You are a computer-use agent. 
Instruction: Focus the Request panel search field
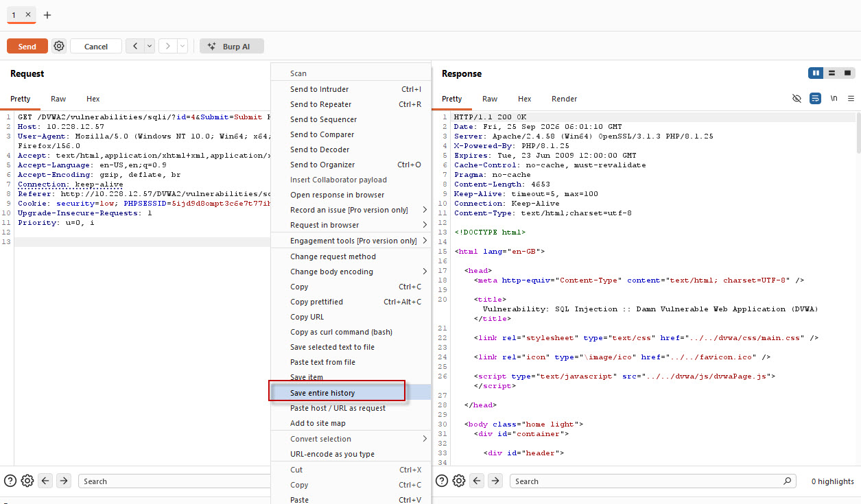(x=174, y=481)
